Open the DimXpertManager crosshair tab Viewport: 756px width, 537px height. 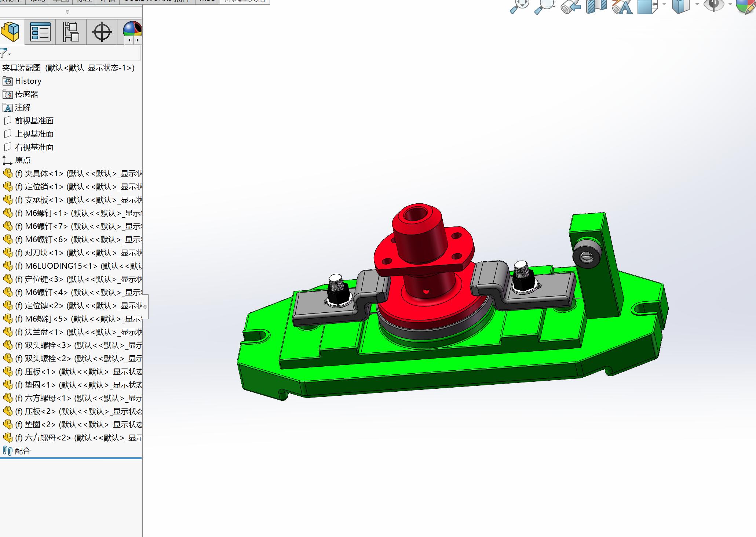click(x=102, y=32)
